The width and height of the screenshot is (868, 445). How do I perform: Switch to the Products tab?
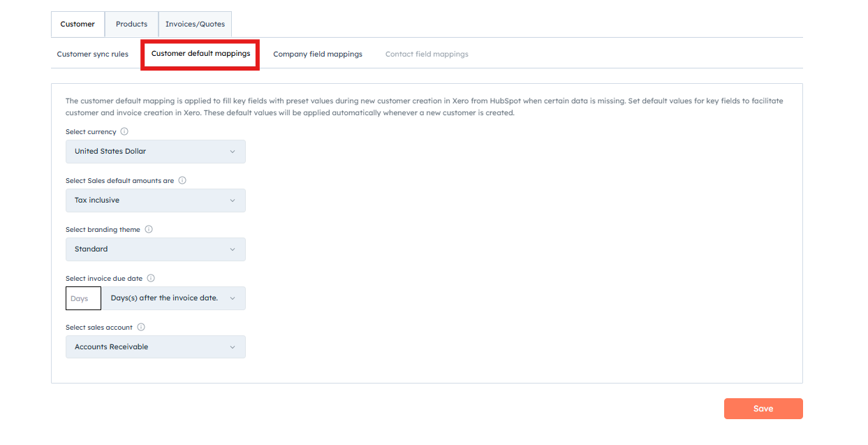[x=131, y=24]
